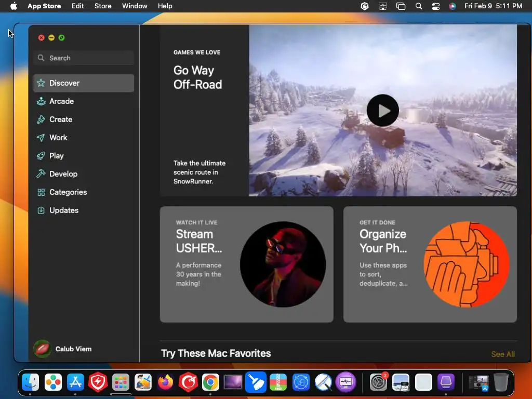Click the GAMES WE LOVE label
Screen dimensions: 532x399
(197, 52)
